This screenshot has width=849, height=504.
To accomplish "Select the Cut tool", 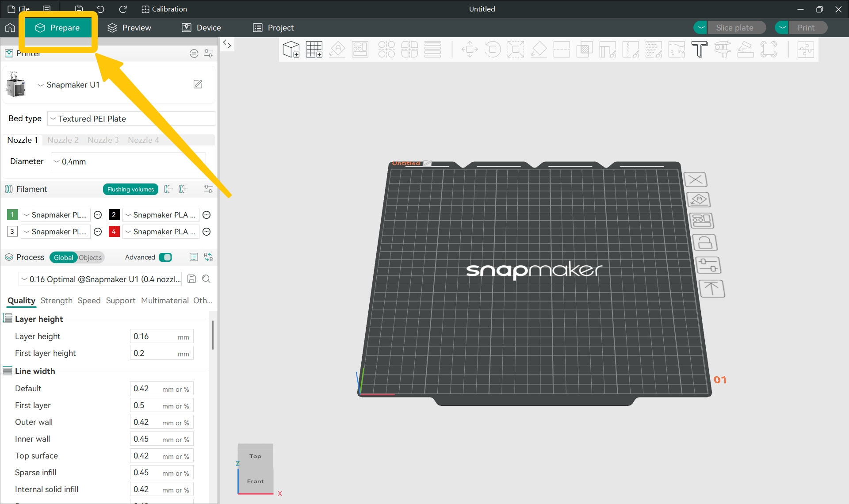I will [562, 50].
